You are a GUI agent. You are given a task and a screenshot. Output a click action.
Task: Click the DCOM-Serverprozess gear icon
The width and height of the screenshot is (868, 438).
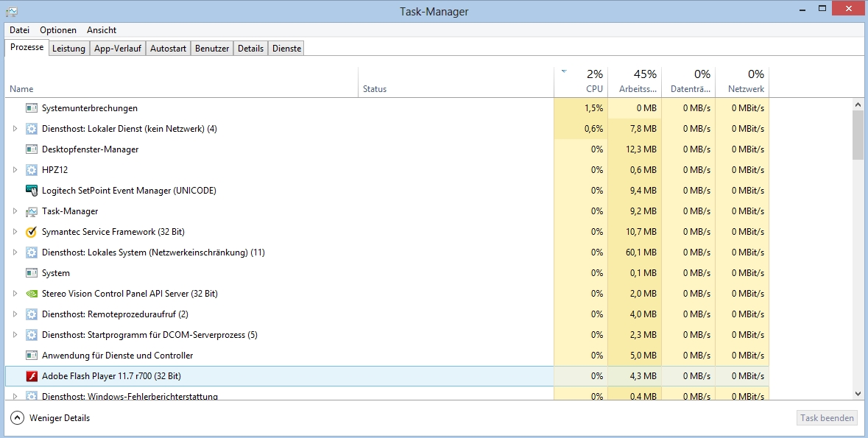coord(32,334)
